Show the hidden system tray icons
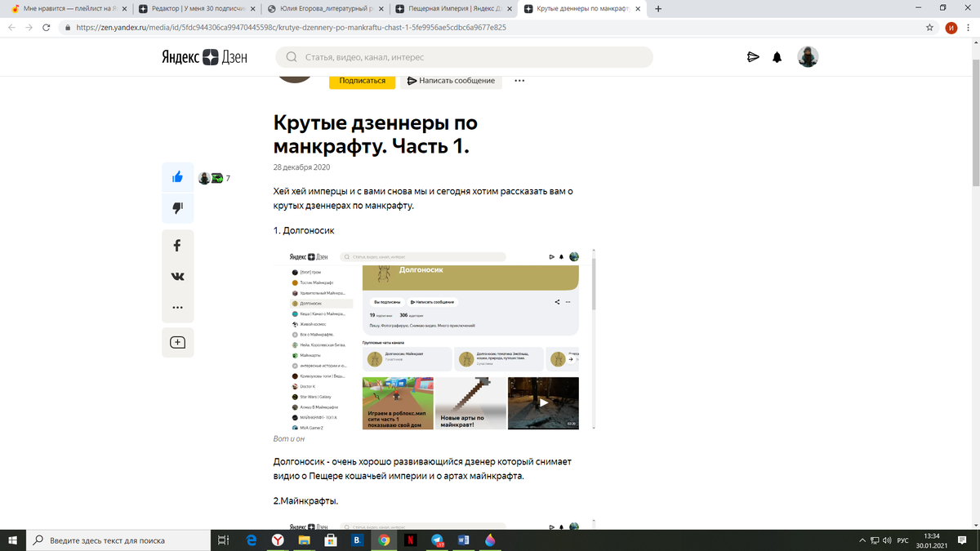 coord(862,540)
